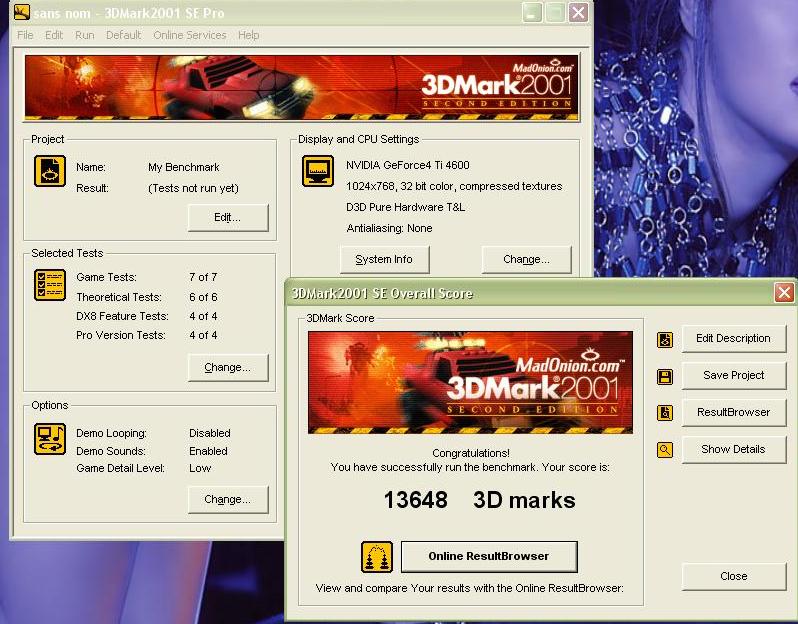Click the Selected Tests checklist icon
This screenshot has height=624, width=798.
point(49,285)
